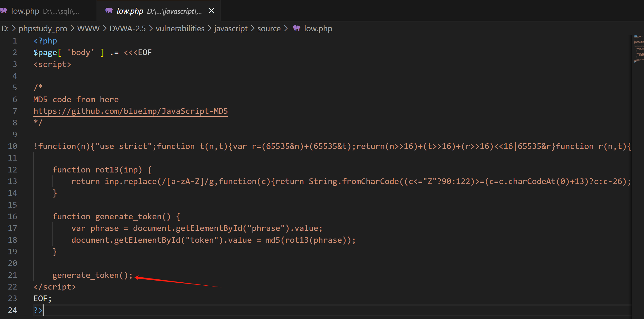644x319 pixels.
Task: Close the javascript low.php tab
Action: pyautogui.click(x=211, y=11)
